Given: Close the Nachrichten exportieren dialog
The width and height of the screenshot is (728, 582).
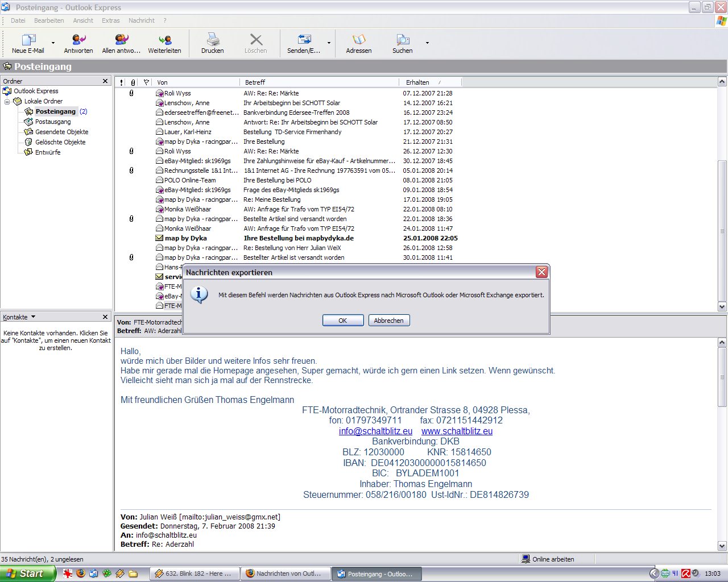Looking at the screenshot, I should [x=541, y=272].
